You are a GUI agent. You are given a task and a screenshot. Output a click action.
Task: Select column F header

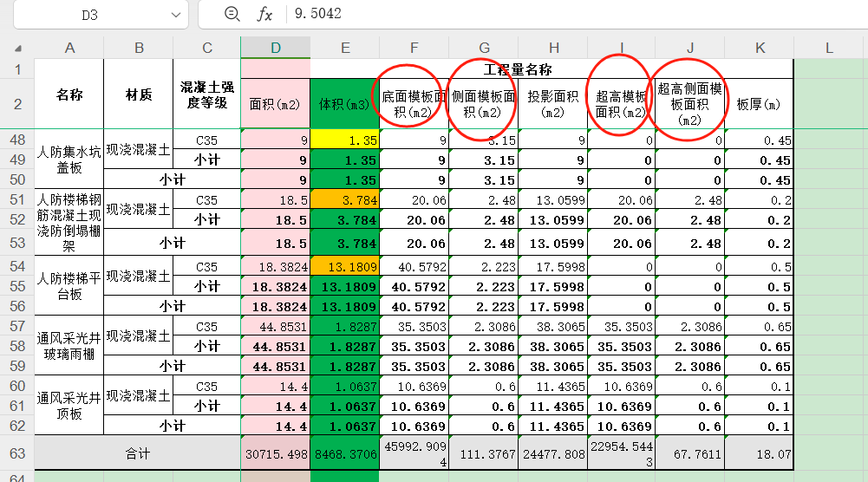click(x=414, y=49)
